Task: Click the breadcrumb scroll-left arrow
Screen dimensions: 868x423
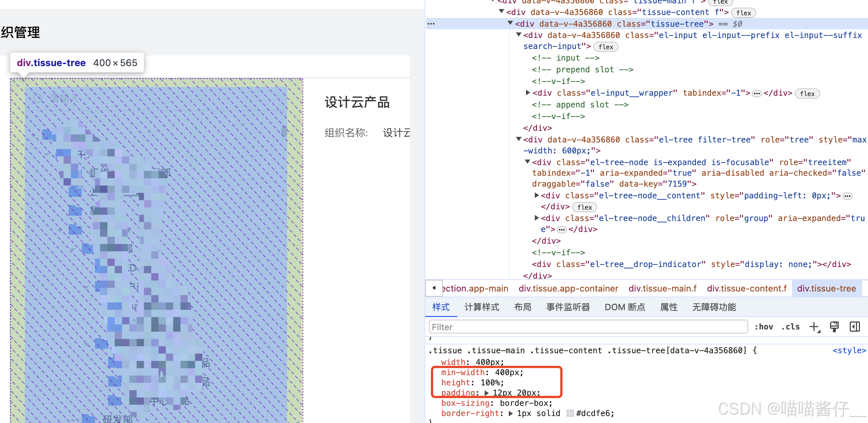Action: pos(434,288)
